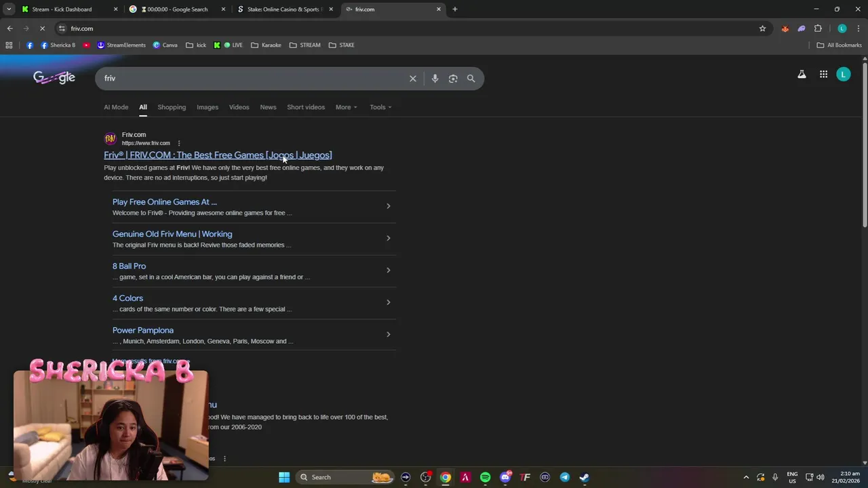The image size is (868, 488).
Task: Open the Google account avatar on the page
Action: click(x=843, y=75)
